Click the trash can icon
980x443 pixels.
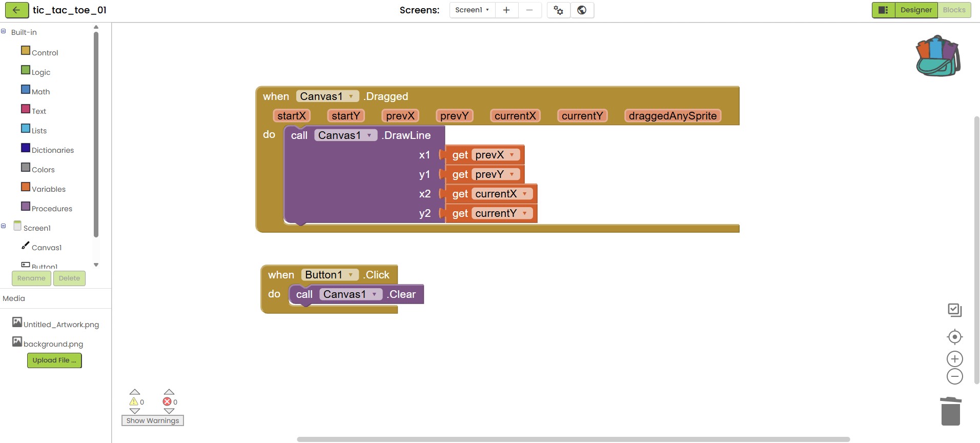(950, 411)
